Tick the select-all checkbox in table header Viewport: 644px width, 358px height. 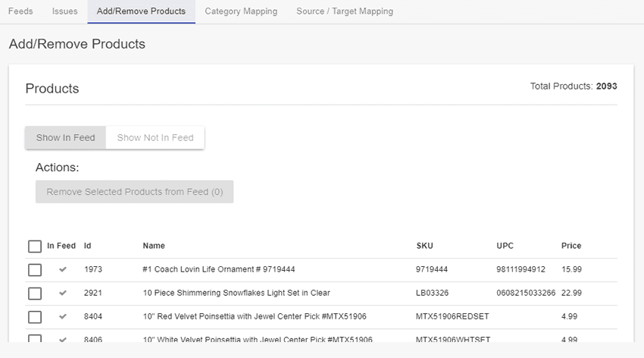pyautogui.click(x=35, y=247)
